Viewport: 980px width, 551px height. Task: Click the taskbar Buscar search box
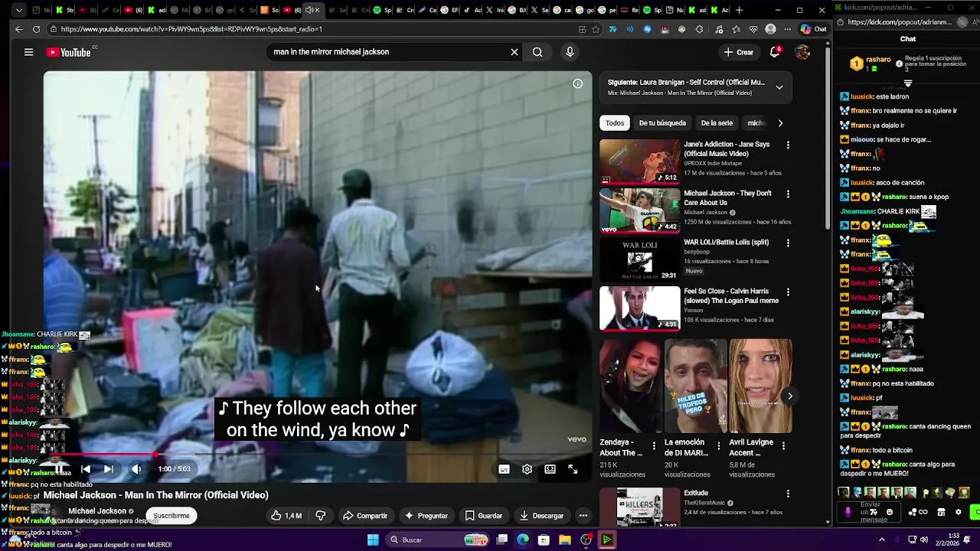click(x=437, y=540)
